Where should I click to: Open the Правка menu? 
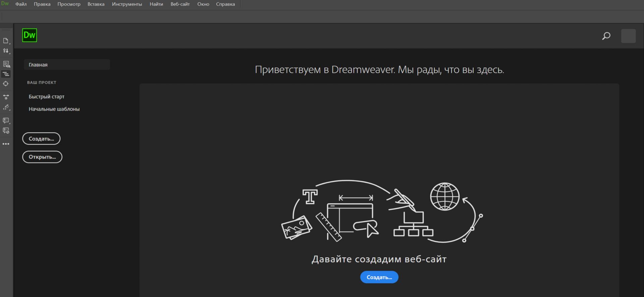pyautogui.click(x=42, y=4)
